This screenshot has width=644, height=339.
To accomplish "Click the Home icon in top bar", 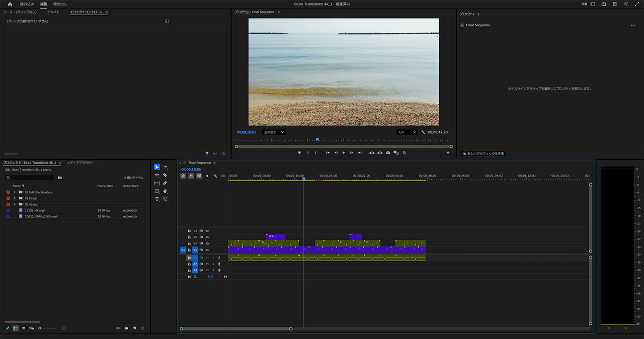I will (x=10, y=4).
